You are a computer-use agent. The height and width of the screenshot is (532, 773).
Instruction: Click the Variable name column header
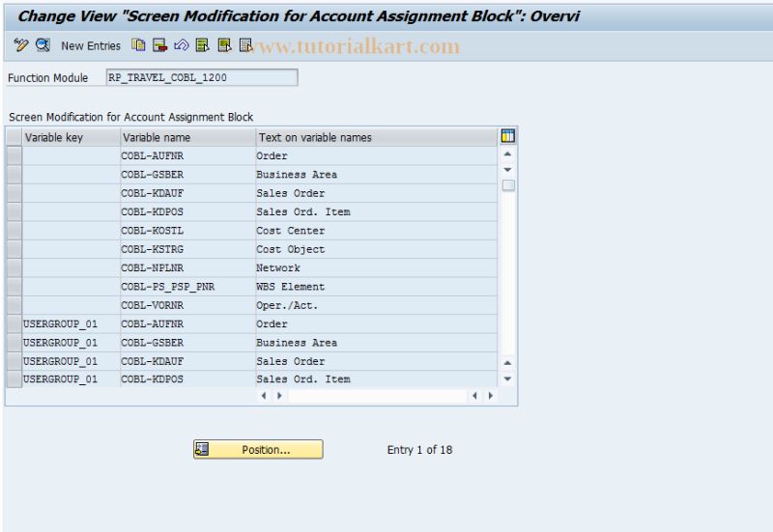187,137
